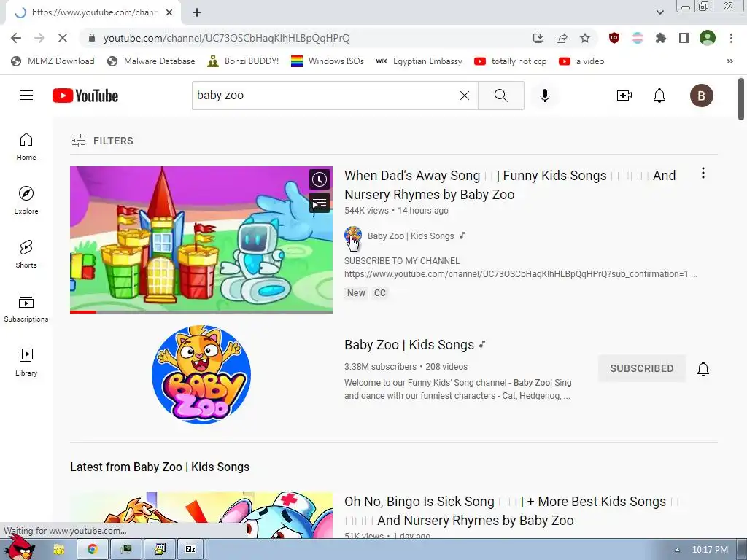Image resolution: width=747 pixels, height=560 pixels.
Task: Open totally not ccp bookmark
Action: (510, 61)
